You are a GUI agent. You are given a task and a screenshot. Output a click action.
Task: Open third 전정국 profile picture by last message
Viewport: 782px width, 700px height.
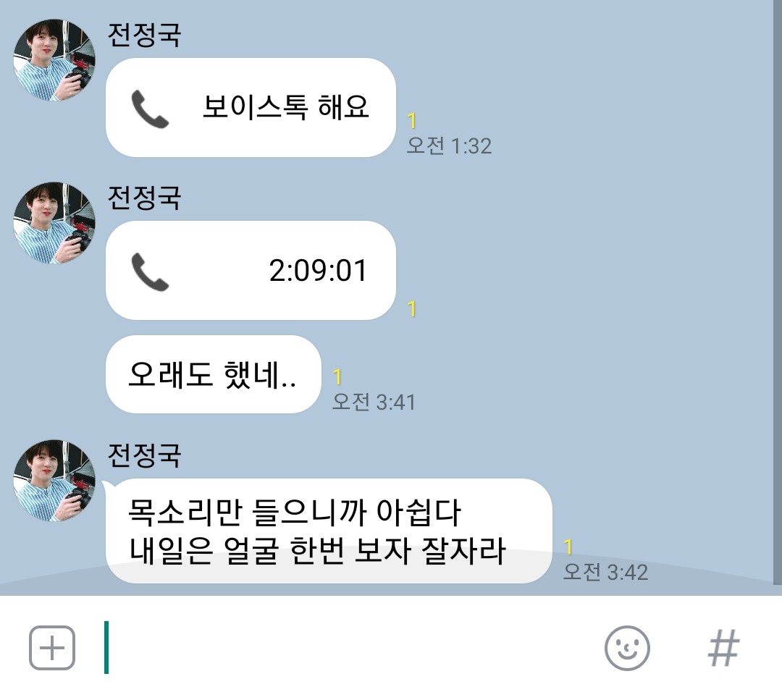(x=54, y=481)
